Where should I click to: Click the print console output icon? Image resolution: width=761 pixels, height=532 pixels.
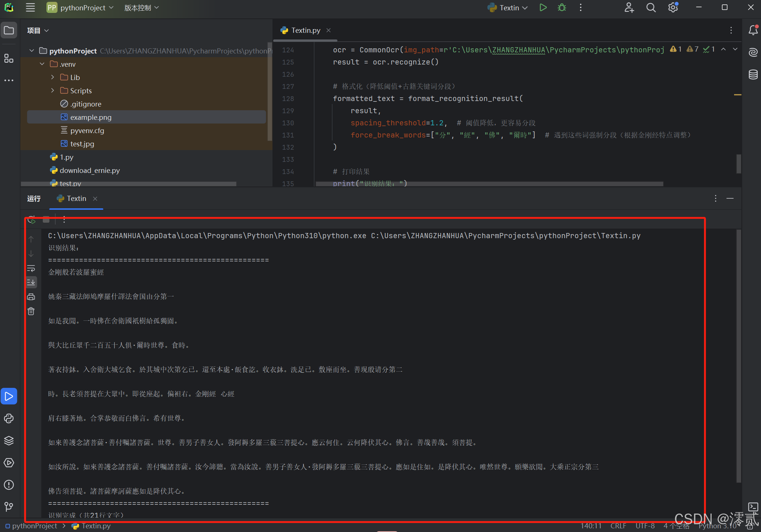[x=31, y=297]
